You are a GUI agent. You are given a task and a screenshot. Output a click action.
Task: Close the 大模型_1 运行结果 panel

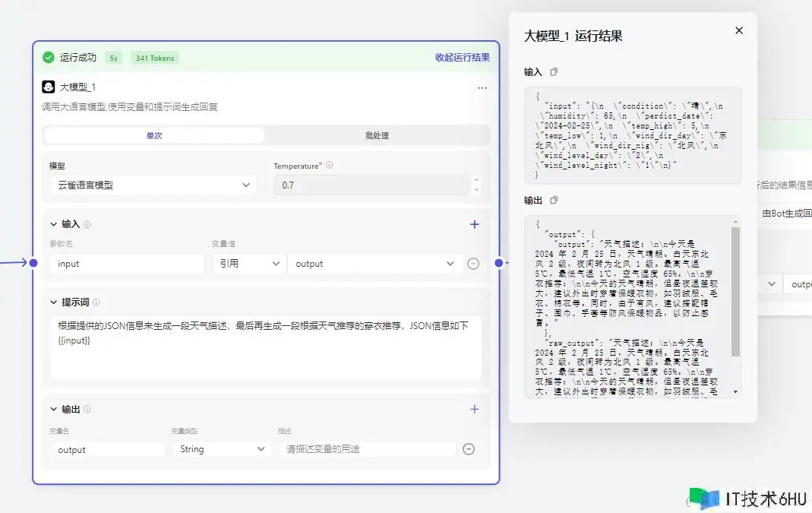(x=739, y=30)
